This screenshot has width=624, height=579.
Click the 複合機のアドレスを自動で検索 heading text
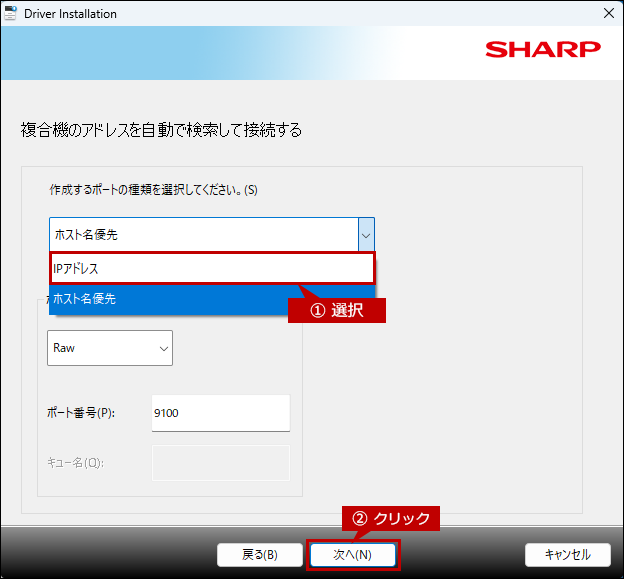(x=161, y=130)
